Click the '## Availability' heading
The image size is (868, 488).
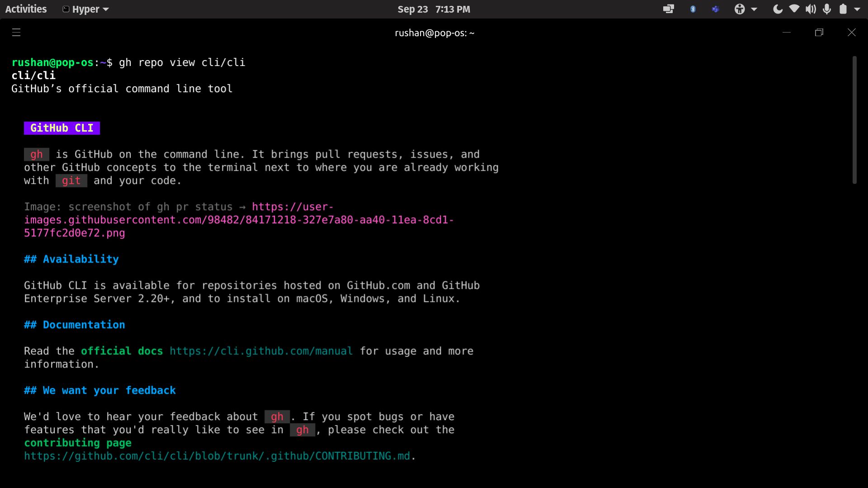point(71,259)
